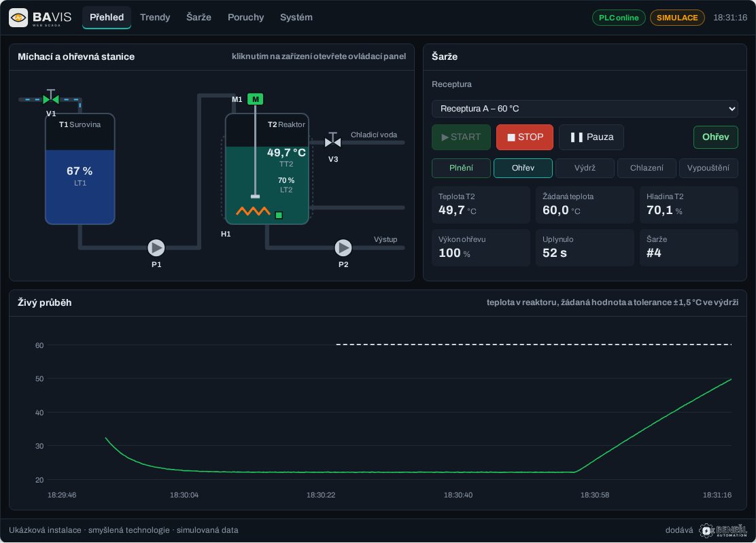Click the P1 pump symbol
Image resolution: width=756 pixels, height=543 pixels.
156,247
